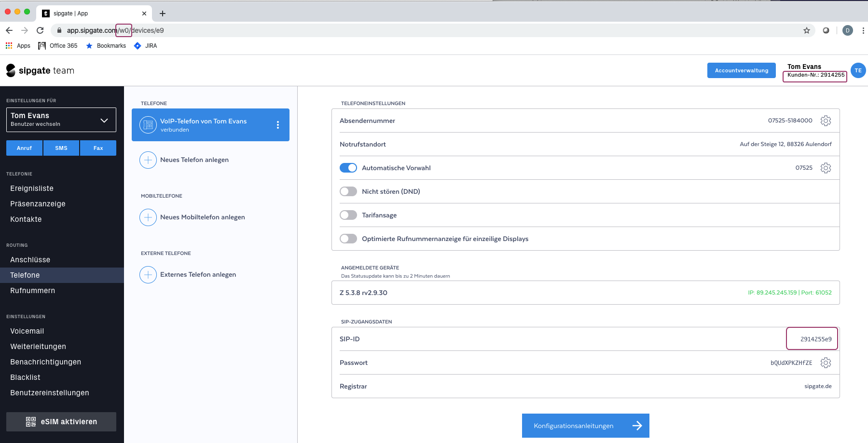Image resolution: width=868 pixels, height=443 pixels.
Task: Disable the Automatische Vorwahl toggle
Action: point(348,168)
